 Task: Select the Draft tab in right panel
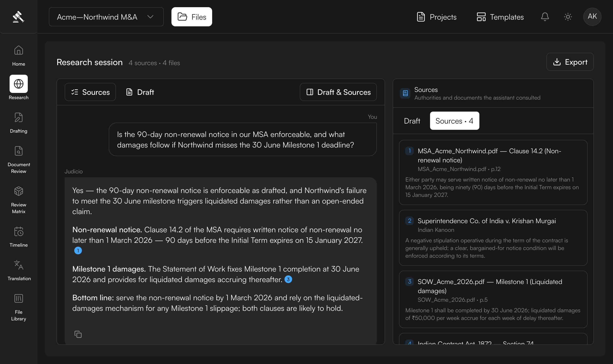tap(412, 121)
